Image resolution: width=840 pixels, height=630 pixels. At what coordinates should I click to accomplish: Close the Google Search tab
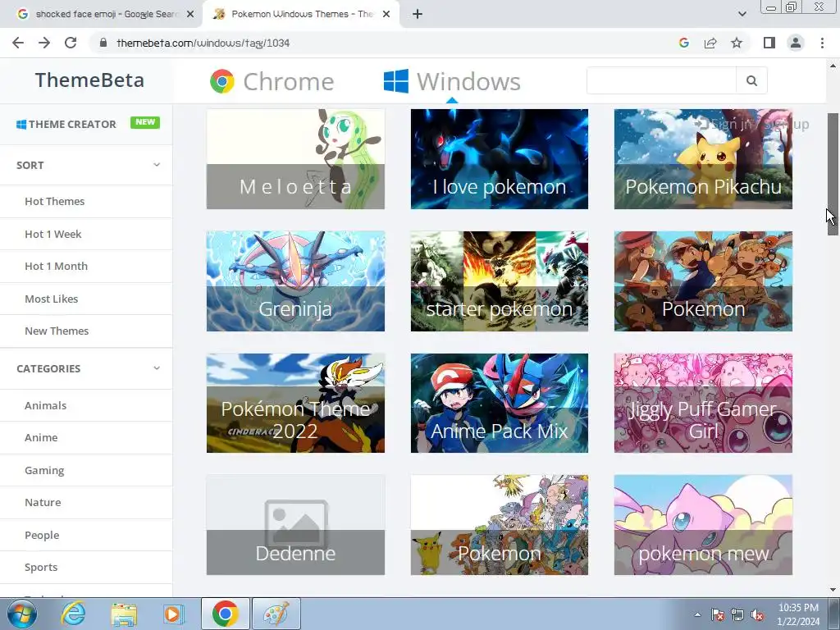pos(190,14)
